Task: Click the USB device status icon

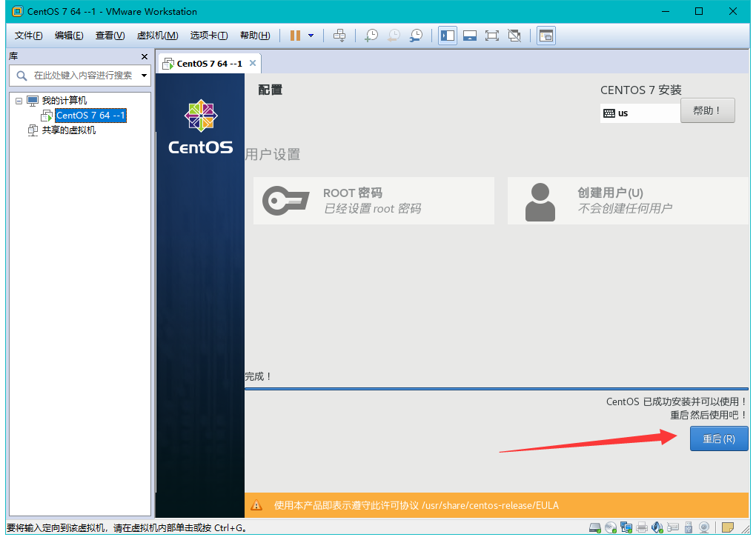Action: [689, 528]
